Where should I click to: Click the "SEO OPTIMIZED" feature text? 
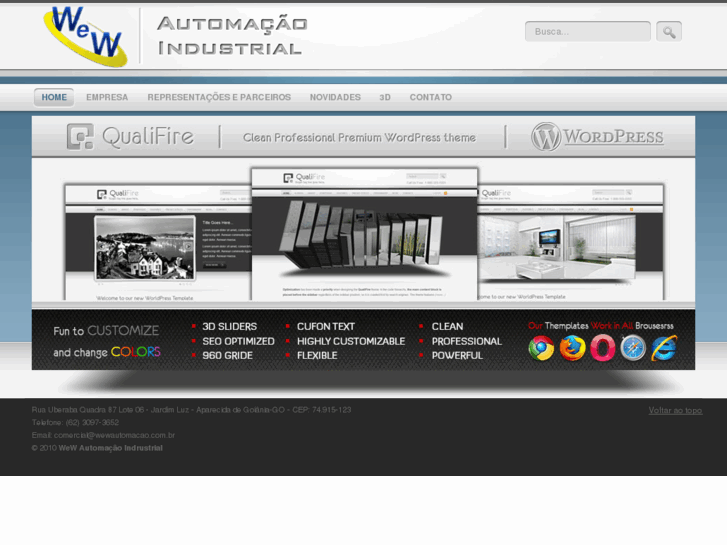(x=238, y=341)
